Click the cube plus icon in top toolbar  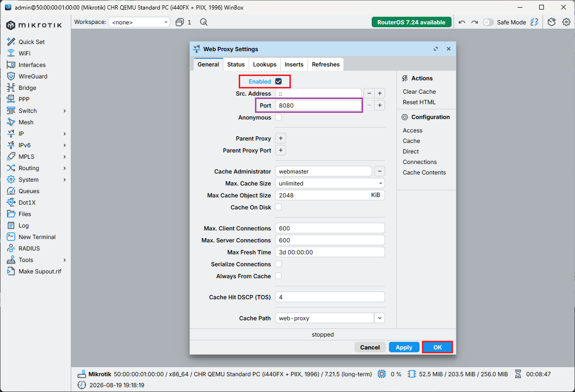[x=552, y=22]
